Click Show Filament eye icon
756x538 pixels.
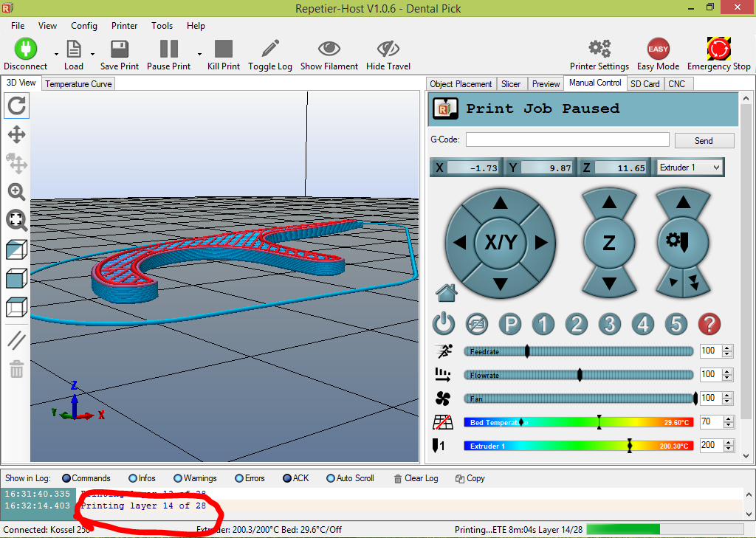tap(329, 48)
